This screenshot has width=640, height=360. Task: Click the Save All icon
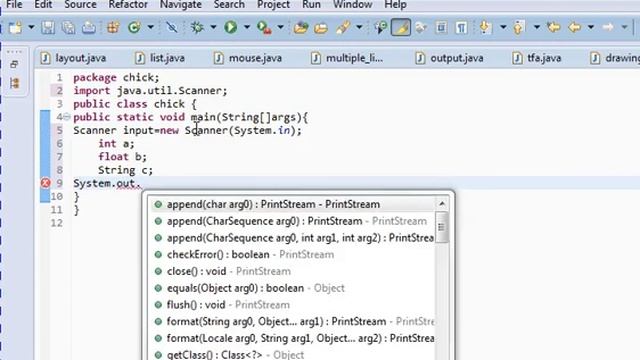(x=68, y=27)
